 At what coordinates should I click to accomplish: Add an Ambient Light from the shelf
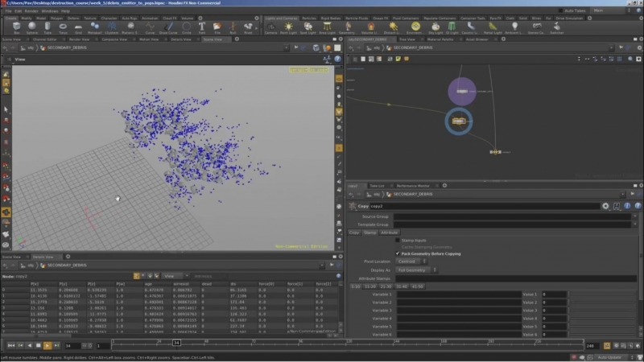(514, 27)
